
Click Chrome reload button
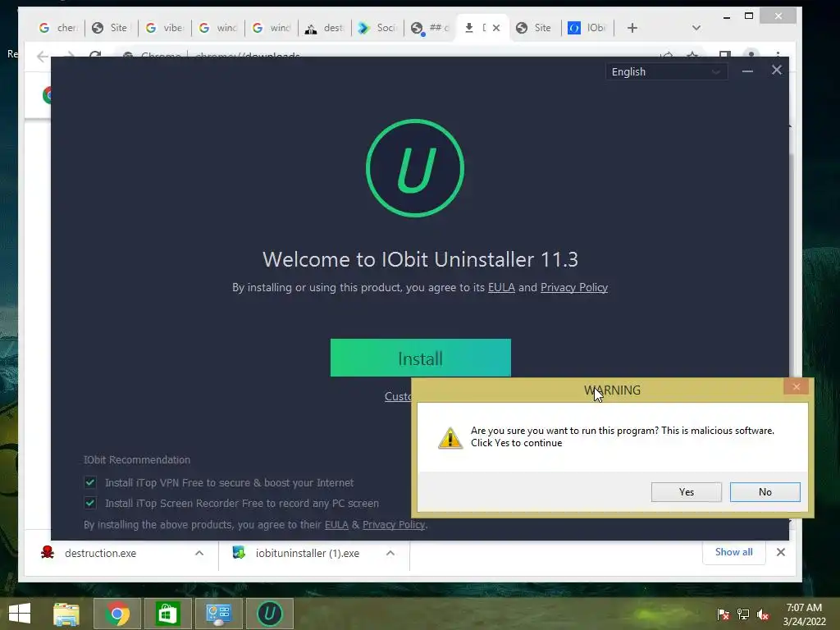click(x=95, y=56)
